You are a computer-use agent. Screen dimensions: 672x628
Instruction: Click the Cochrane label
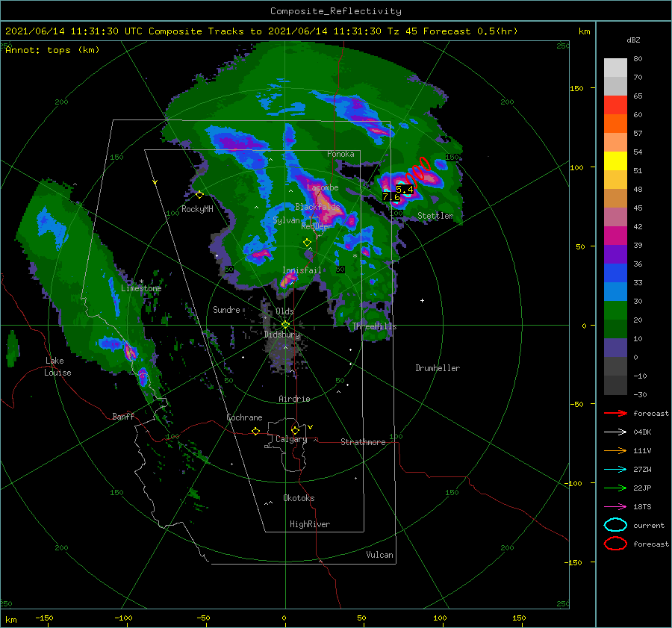(x=244, y=417)
